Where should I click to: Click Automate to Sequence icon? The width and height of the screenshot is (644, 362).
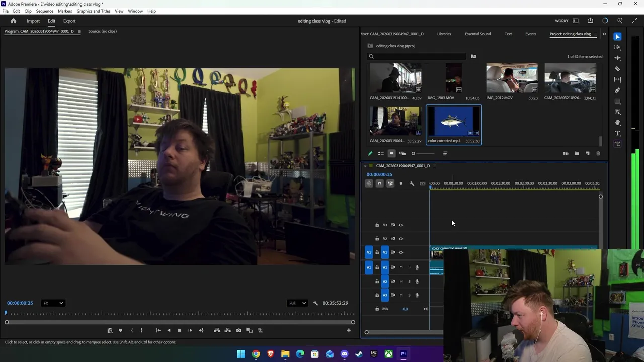tap(566, 154)
